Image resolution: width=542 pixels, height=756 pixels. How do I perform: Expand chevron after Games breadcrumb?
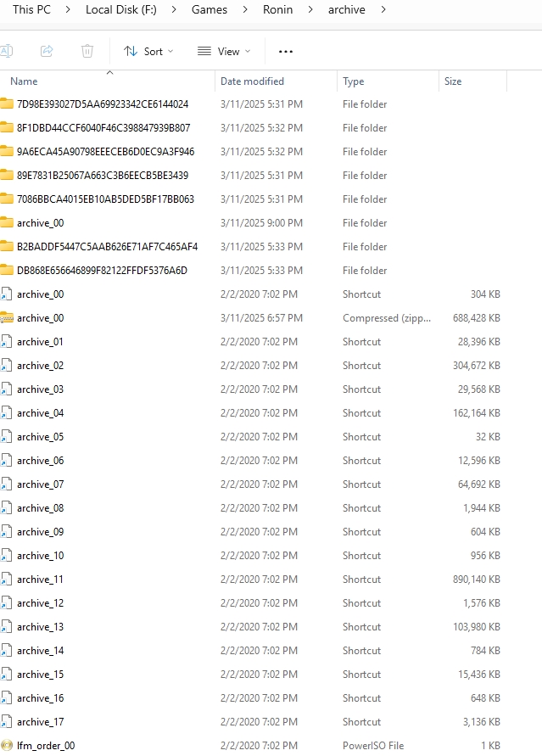pyautogui.click(x=245, y=9)
